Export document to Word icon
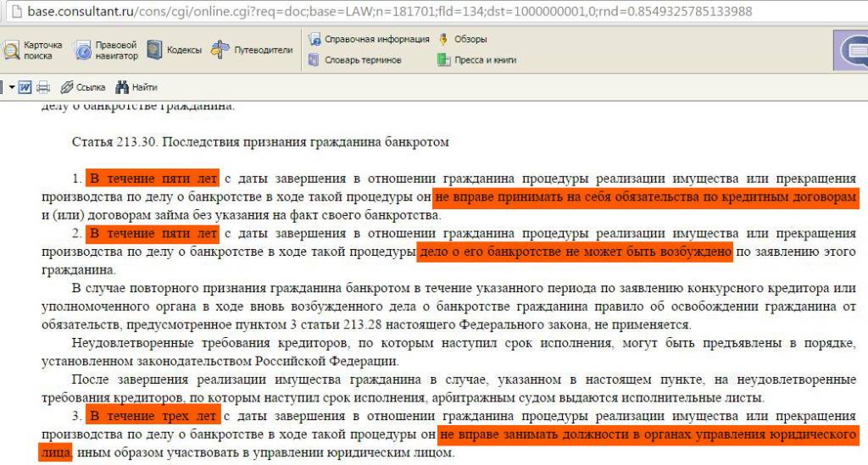Image resolution: width=868 pixels, height=465 pixels. (25, 86)
